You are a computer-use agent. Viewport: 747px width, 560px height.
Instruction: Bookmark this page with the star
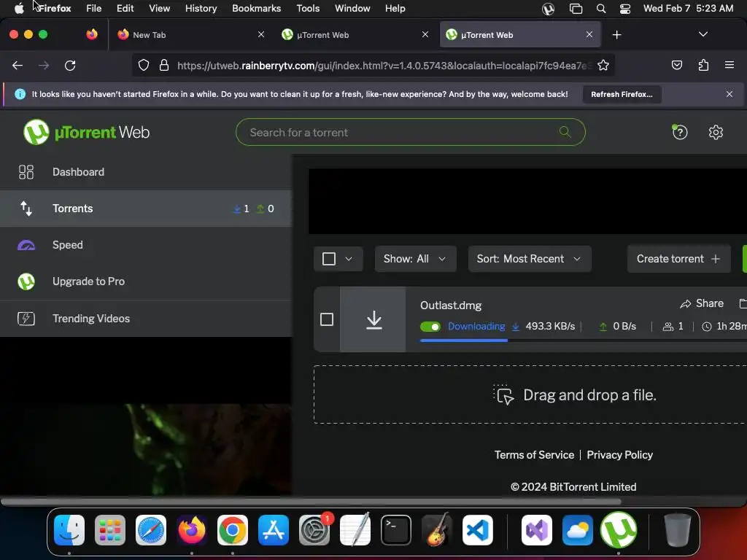click(603, 65)
